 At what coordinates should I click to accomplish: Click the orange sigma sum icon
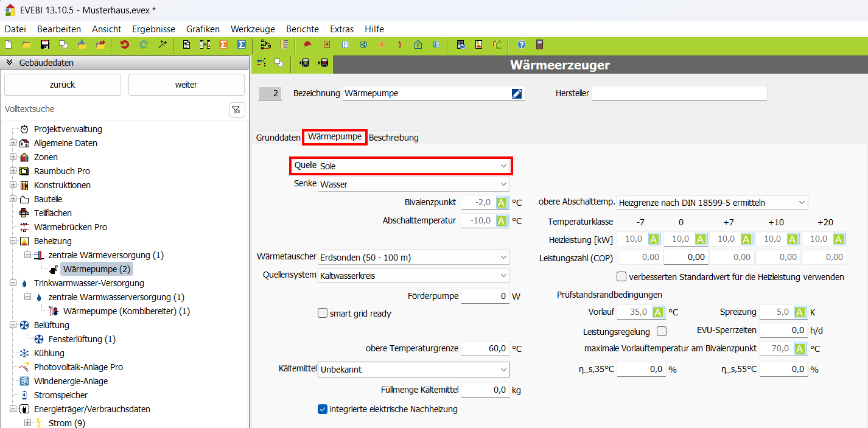[223, 44]
